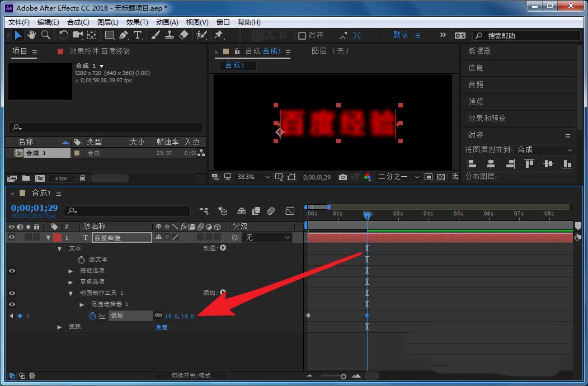The image size is (588, 386).
Task: Open the 效果(T) menu
Action: pos(137,22)
